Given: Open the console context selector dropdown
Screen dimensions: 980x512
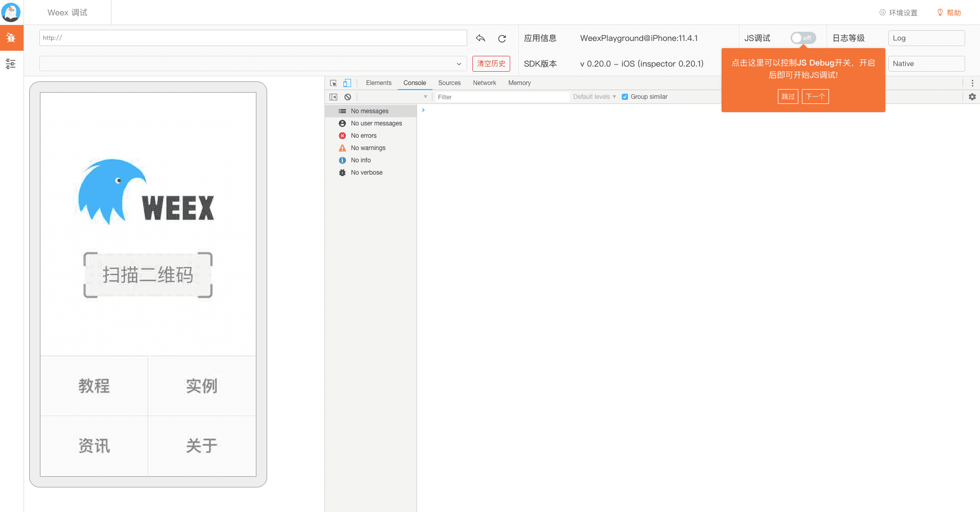Looking at the screenshot, I should pos(394,97).
